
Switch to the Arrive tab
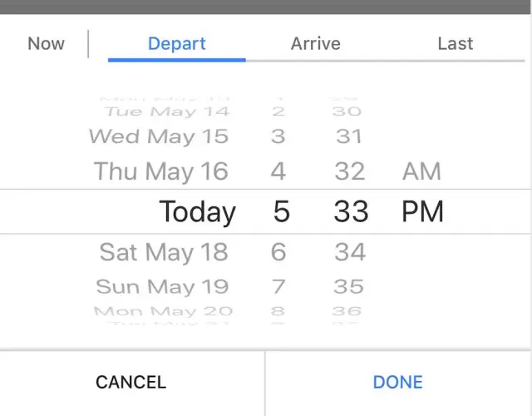315,44
